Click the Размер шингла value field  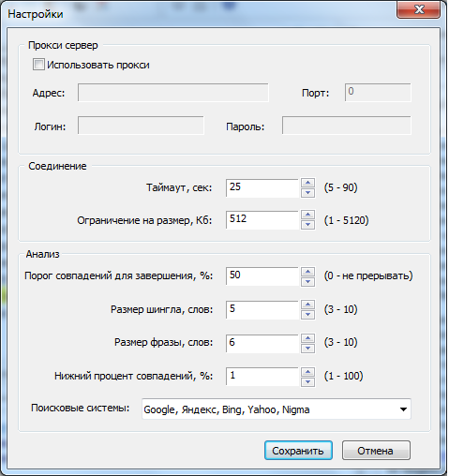[262, 309]
